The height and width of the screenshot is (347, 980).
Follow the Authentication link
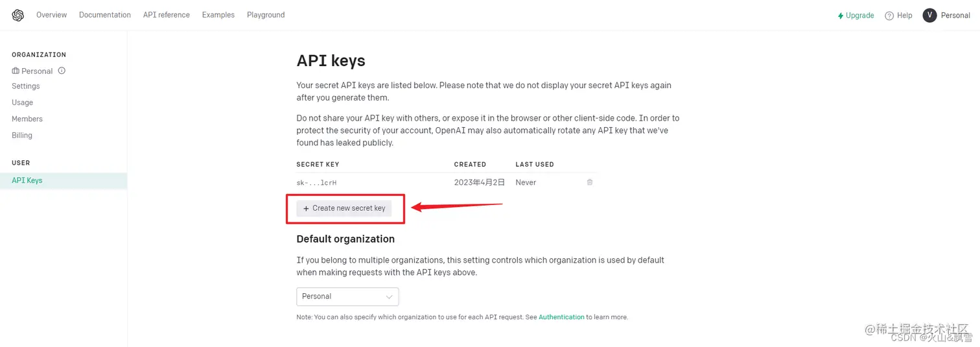(561, 317)
